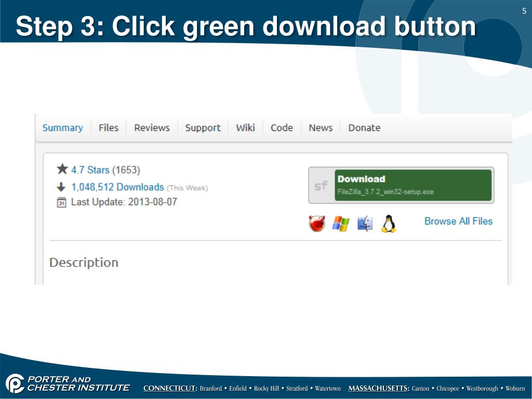Click the MASSACHUSETTS: label in the footer
532x399 pixels.
pos(379,388)
